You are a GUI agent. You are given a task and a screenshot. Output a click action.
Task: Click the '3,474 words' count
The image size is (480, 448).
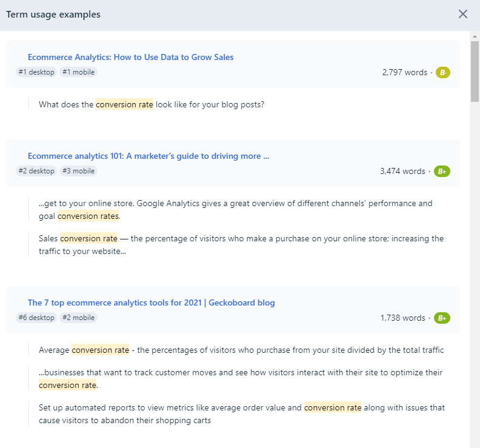click(403, 172)
